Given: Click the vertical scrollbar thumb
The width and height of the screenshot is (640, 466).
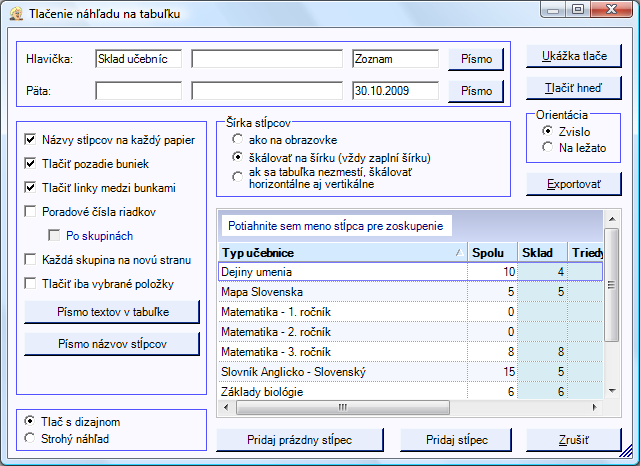Looking at the screenshot, I should 611,285.
